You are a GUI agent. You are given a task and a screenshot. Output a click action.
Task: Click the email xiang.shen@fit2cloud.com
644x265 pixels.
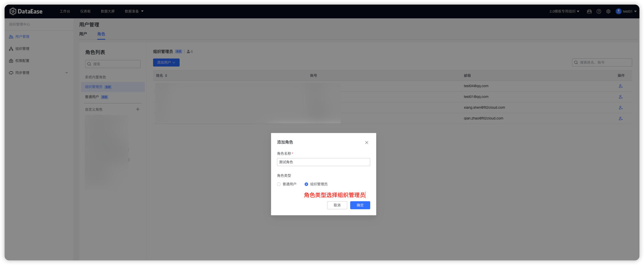tap(484, 107)
